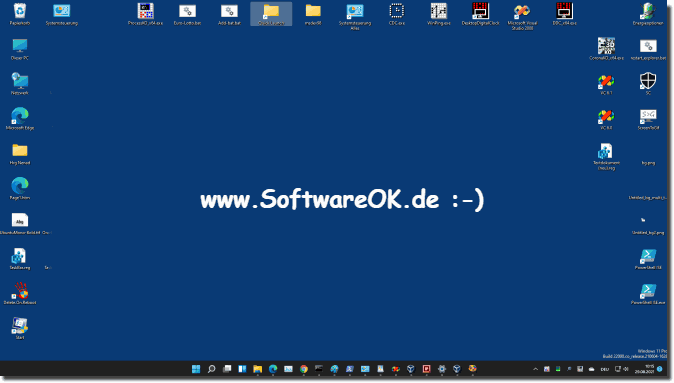This screenshot has height=383, width=674.
Task: Switch to the command prompt taskbar icon
Action: (x=319, y=369)
